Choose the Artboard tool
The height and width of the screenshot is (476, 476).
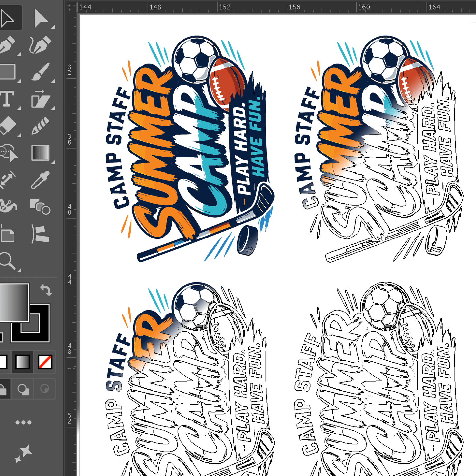pos(7,234)
